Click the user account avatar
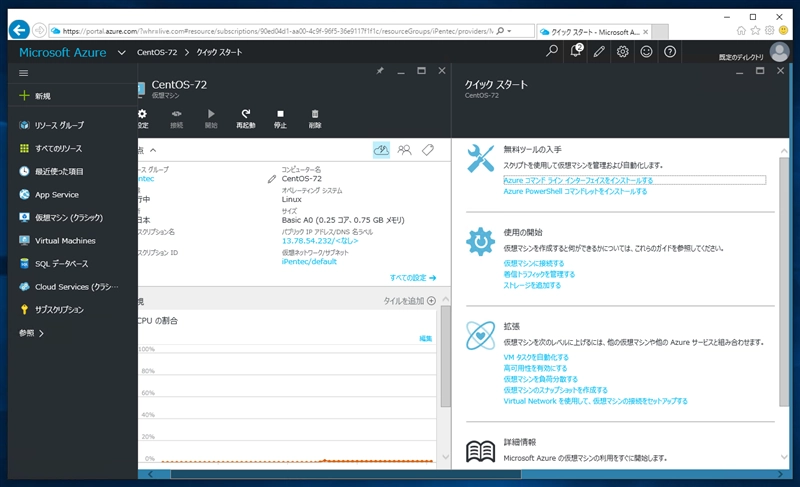Image resolution: width=800 pixels, height=487 pixels. (779, 52)
